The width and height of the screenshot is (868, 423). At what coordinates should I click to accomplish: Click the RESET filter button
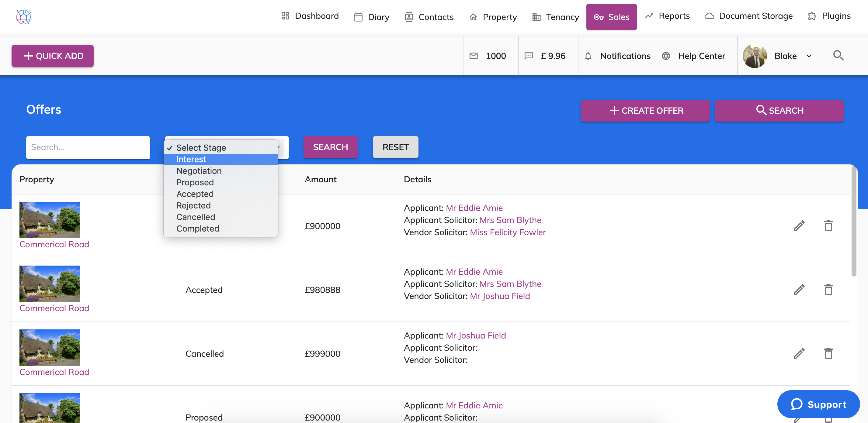click(x=395, y=147)
